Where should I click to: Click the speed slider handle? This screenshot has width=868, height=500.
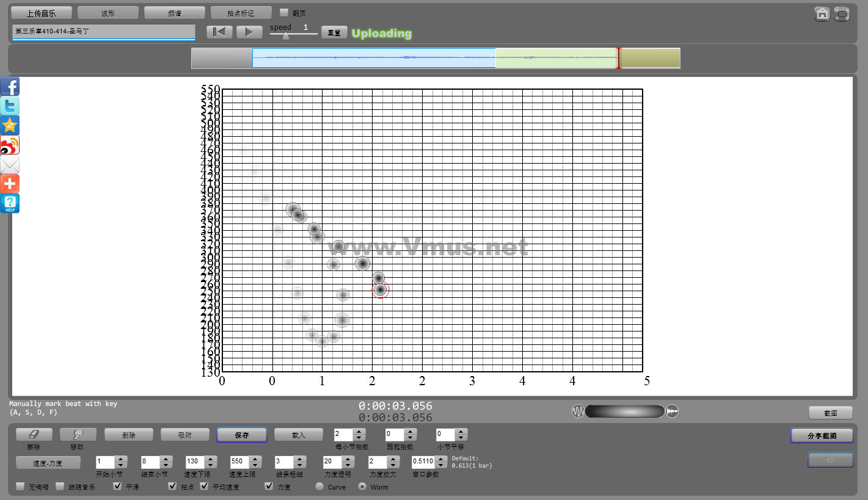pos(285,35)
